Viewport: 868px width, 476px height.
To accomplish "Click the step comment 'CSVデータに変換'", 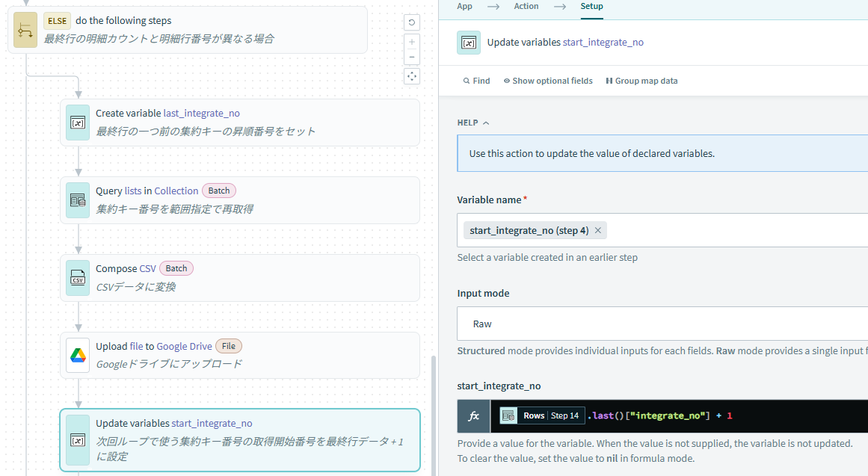I will point(135,287).
